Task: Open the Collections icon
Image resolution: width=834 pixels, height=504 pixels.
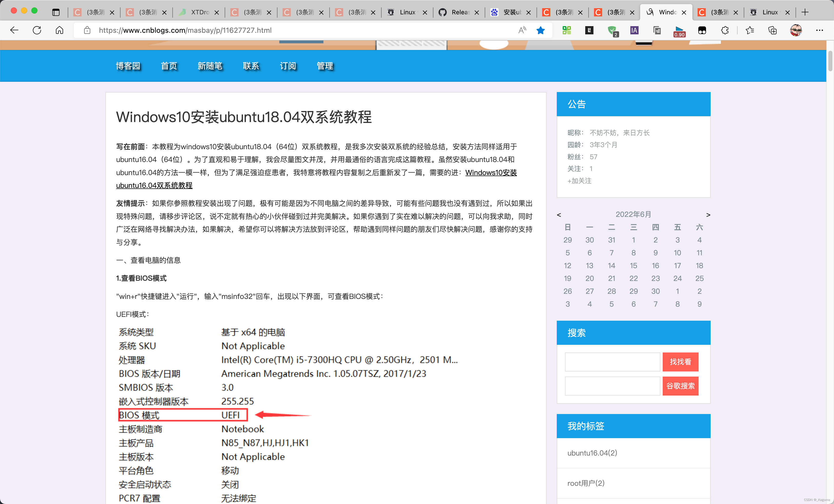Action: (x=772, y=31)
